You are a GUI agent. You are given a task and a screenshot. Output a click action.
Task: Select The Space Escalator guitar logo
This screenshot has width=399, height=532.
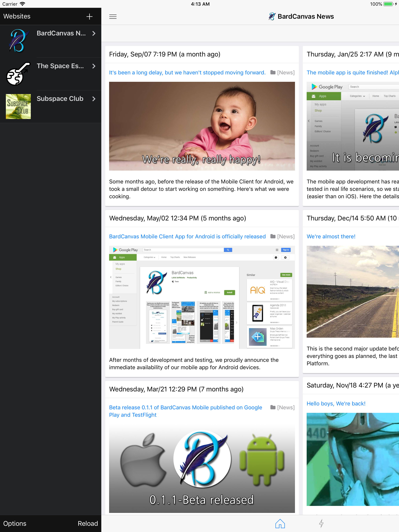pos(18,74)
